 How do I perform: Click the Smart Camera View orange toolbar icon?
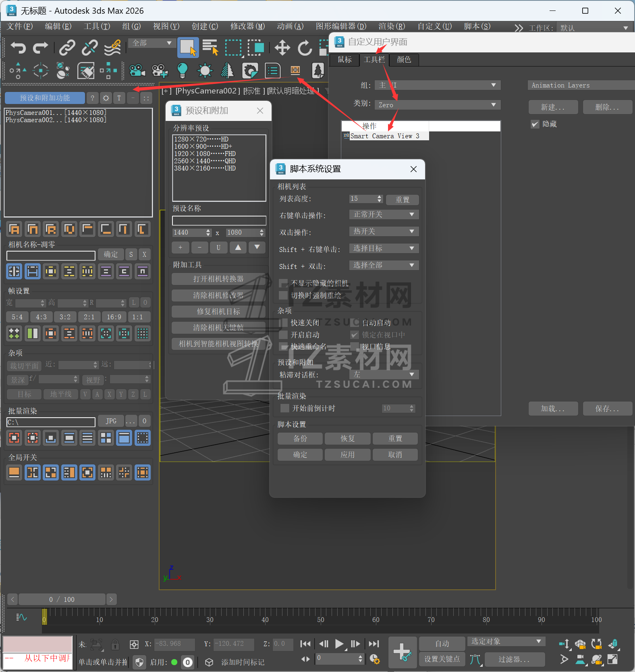[x=295, y=70]
